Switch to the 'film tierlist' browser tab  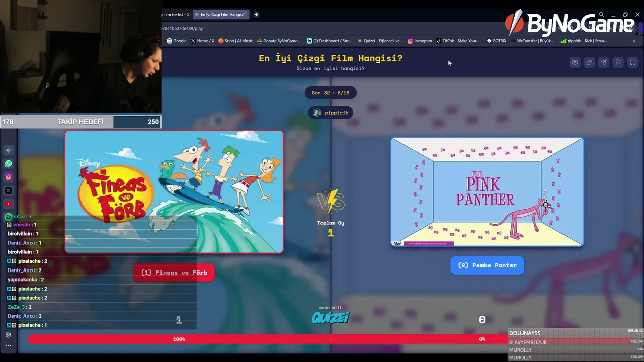tap(176, 15)
